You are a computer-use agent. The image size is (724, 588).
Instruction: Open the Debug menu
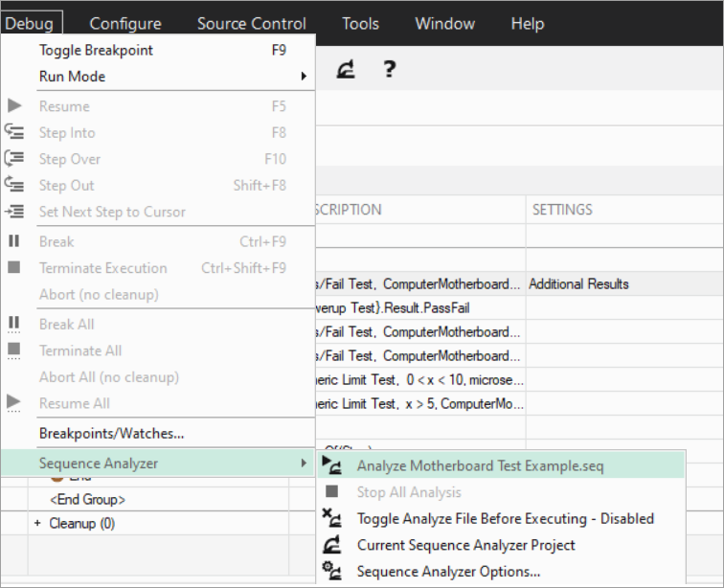coord(30,24)
